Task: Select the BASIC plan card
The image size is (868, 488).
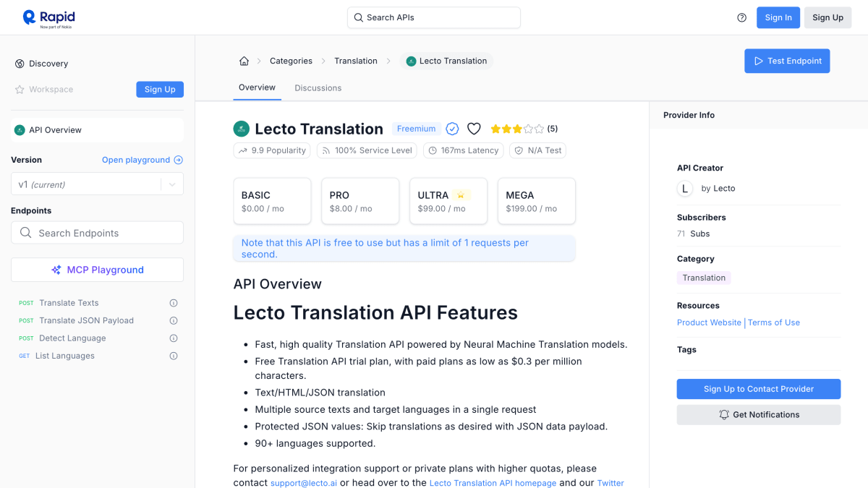Action: pos(272,201)
